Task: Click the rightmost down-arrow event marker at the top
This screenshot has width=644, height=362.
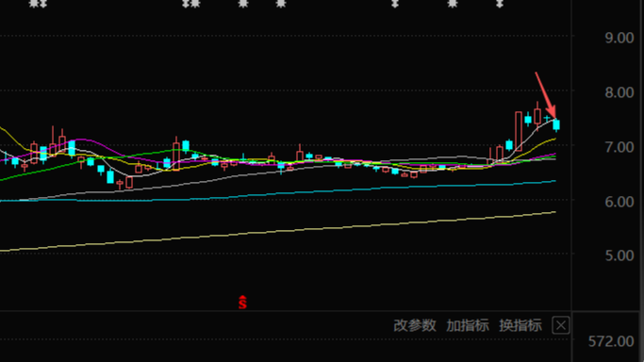Action: [x=500, y=4]
